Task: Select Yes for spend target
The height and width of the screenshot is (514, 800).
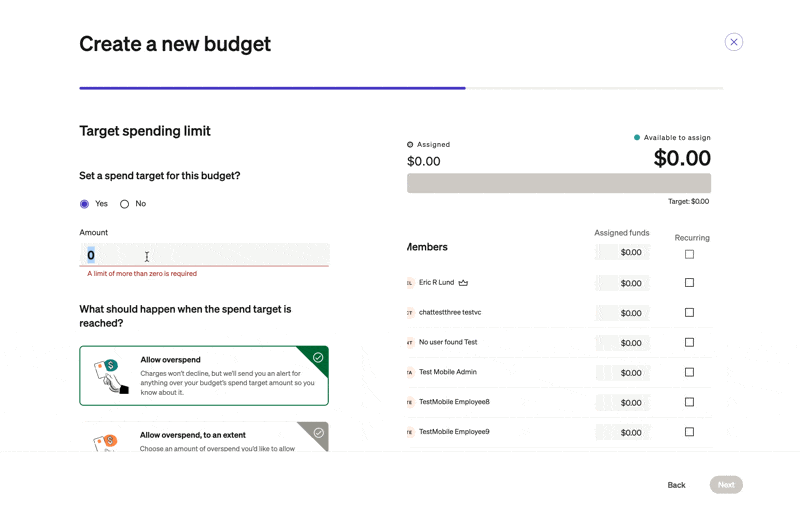Action: click(85, 204)
